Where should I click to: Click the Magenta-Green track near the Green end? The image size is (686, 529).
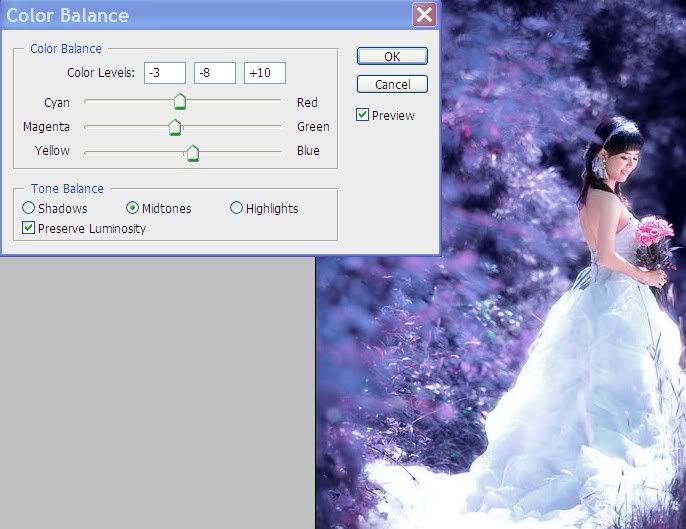coord(270,127)
